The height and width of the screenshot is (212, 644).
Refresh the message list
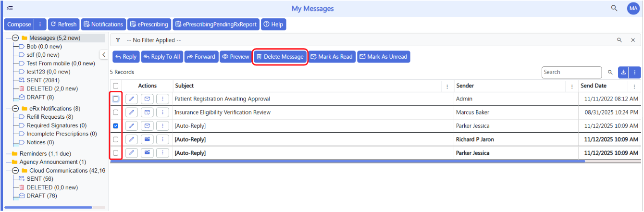tap(63, 25)
